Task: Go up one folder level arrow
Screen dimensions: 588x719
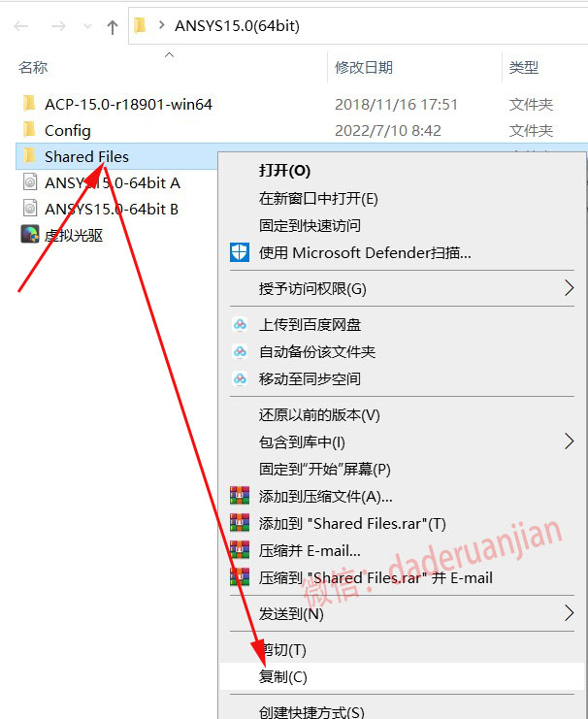Action: (113, 26)
